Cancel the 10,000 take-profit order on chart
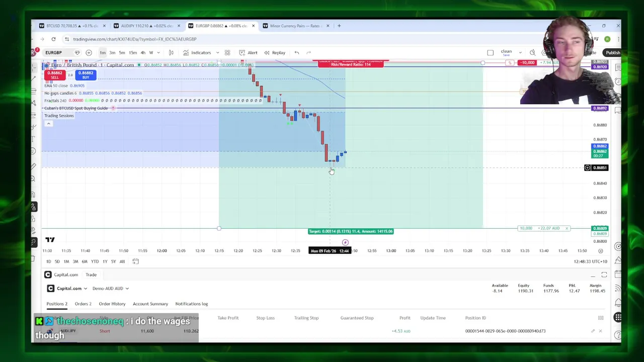The height and width of the screenshot is (362, 644). point(567,228)
